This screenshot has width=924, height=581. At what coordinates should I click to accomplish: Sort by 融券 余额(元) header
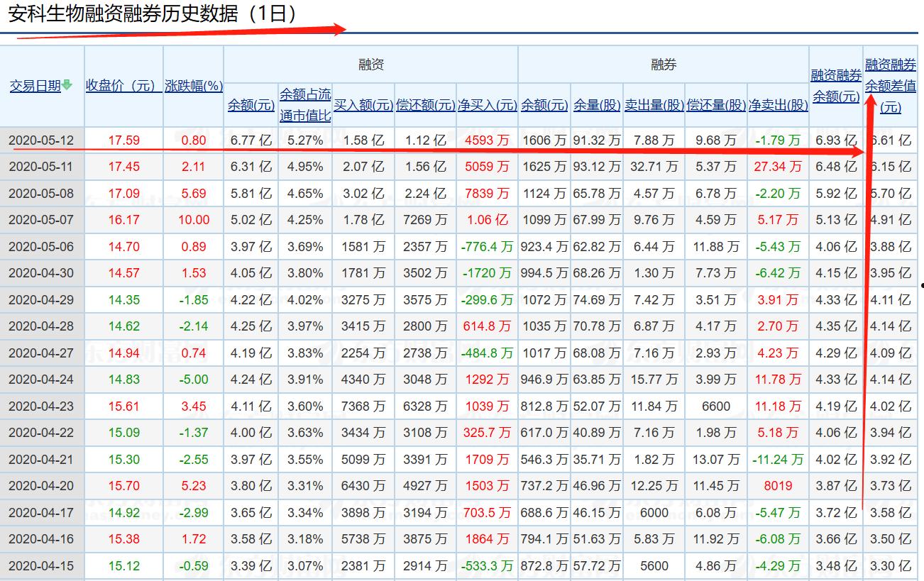(x=544, y=106)
